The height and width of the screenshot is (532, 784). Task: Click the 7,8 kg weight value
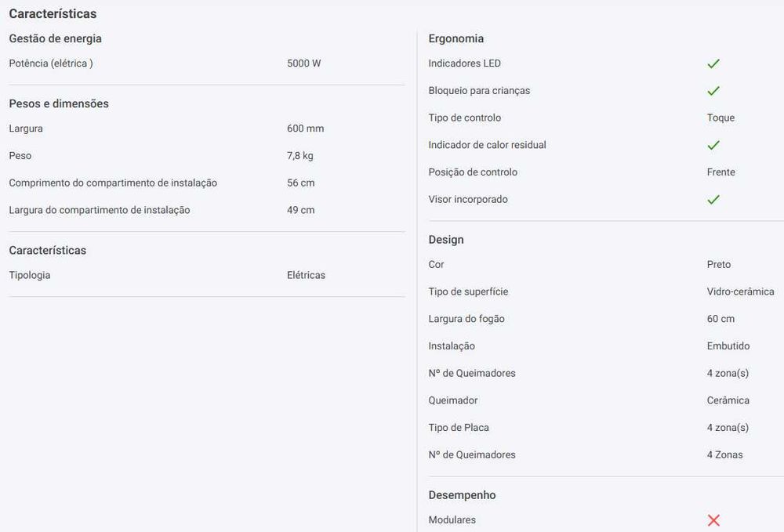pyautogui.click(x=299, y=156)
